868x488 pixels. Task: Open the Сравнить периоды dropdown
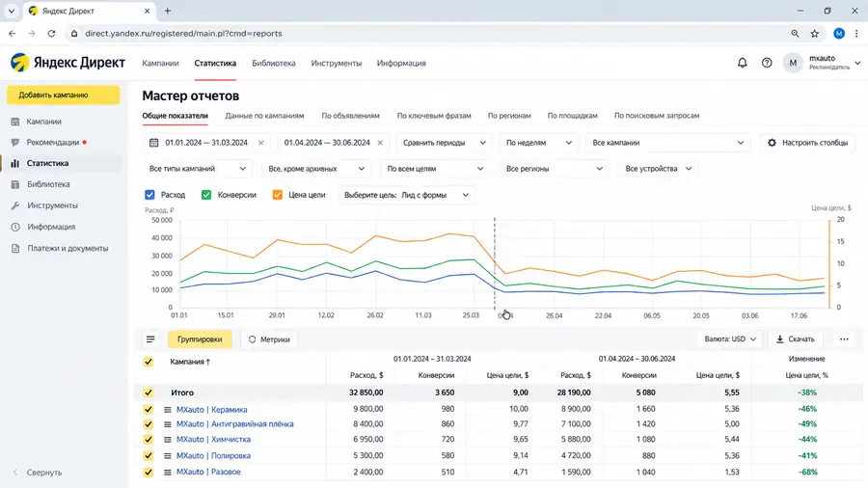coord(444,143)
